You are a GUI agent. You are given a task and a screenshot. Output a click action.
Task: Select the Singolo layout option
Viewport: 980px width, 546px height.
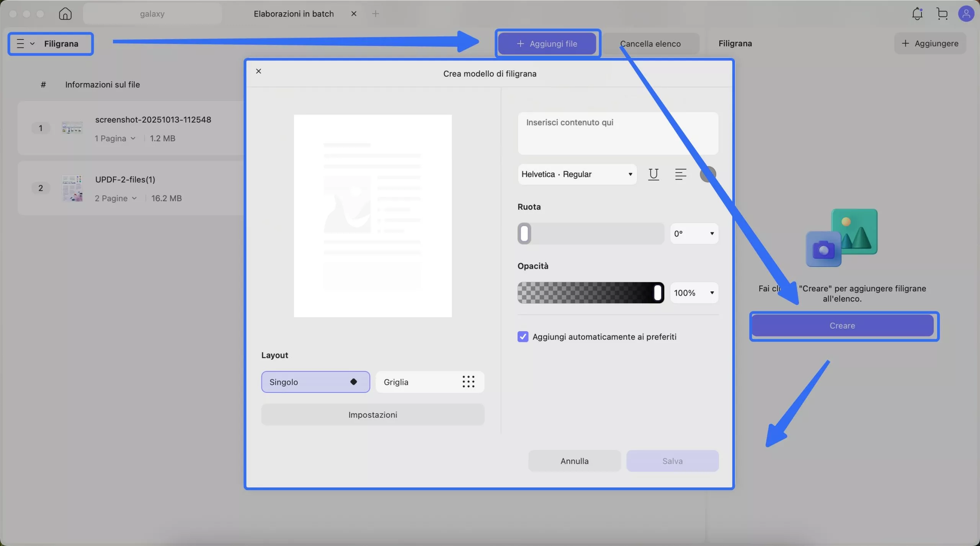[x=315, y=382]
